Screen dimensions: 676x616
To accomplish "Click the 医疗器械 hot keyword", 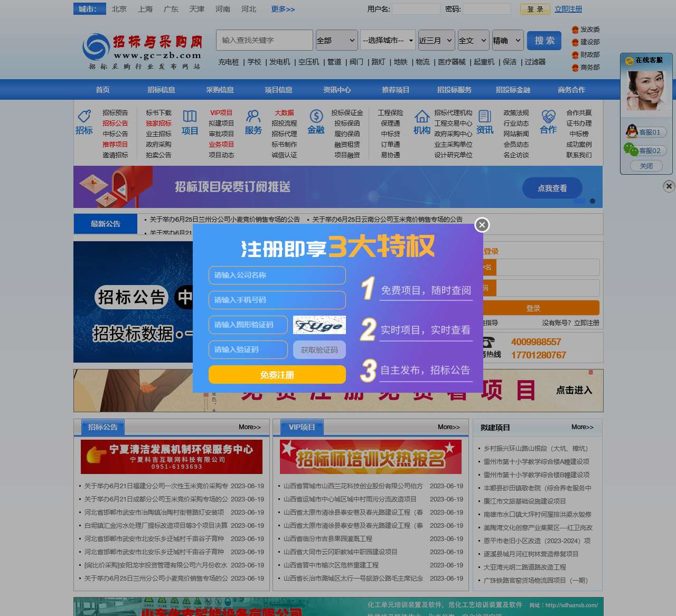I will pyautogui.click(x=452, y=62).
